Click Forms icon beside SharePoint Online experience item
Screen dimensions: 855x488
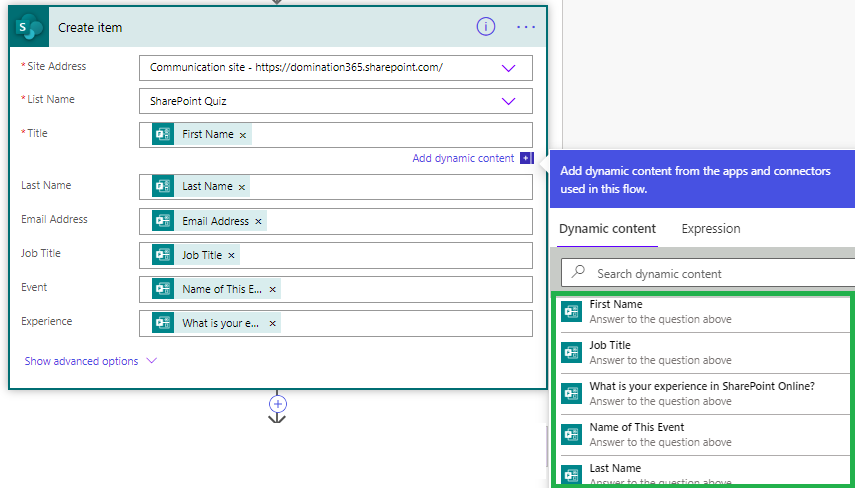coord(571,393)
